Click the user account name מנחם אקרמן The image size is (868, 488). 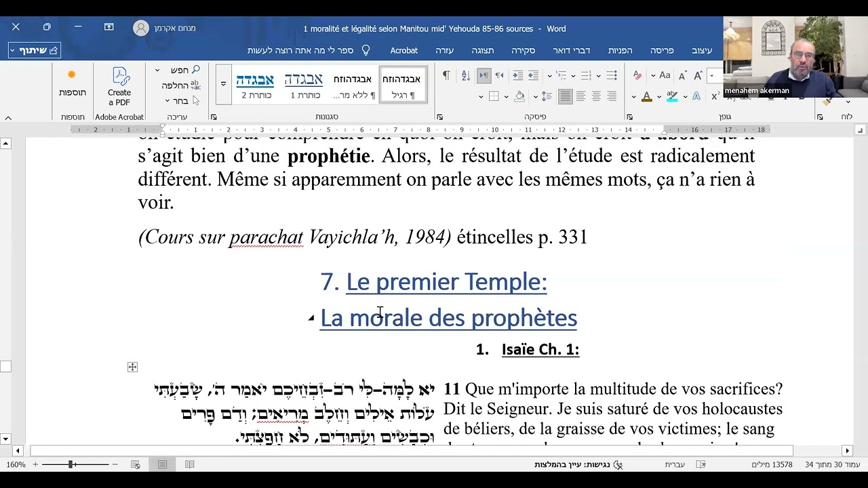174,28
